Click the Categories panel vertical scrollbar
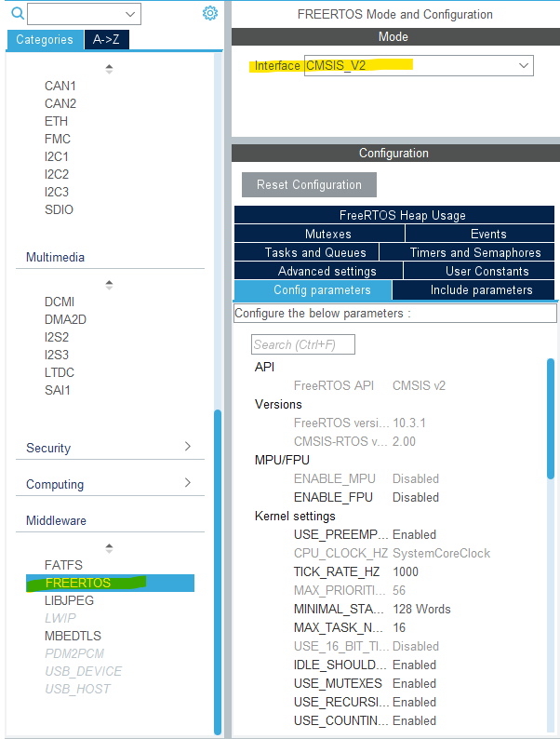Image resolution: width=560 pixels, height=739 pixels. click(218, 571)
